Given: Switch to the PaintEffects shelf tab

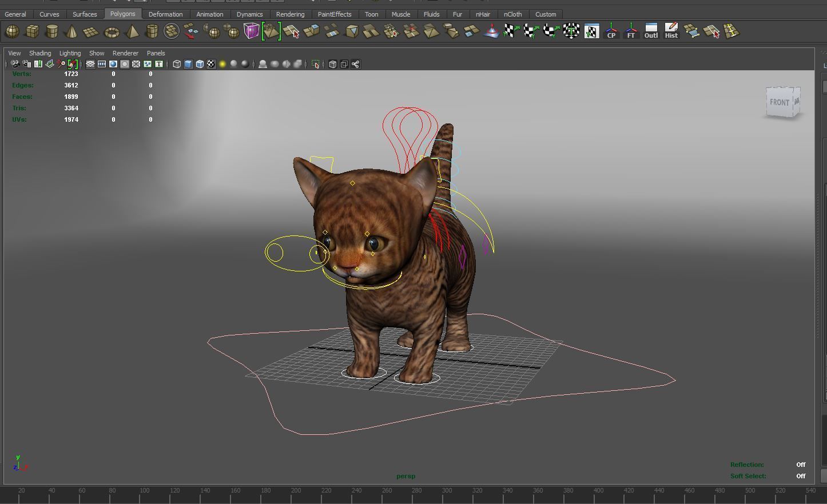Looking at the screenshot, I should (335, 14).
